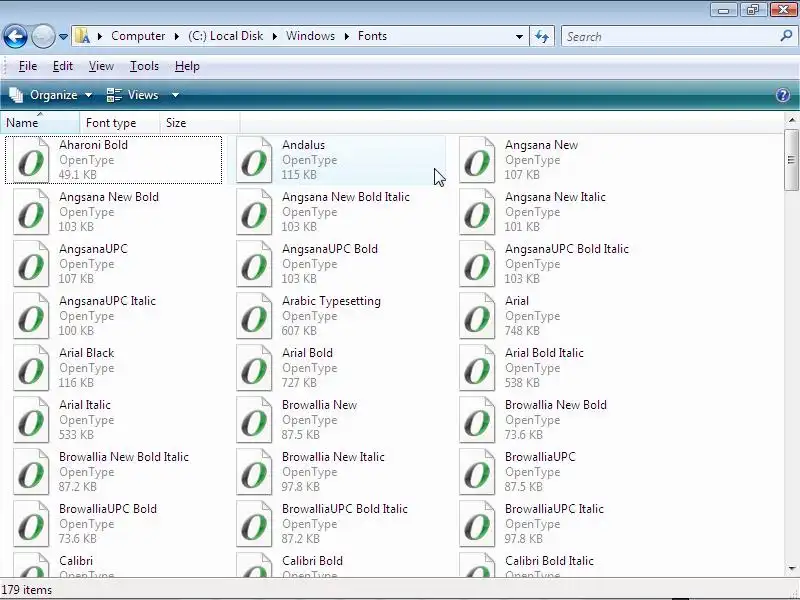Select the Browallia New font icon
Screen dimensions: 800x600
click(254, 420)
